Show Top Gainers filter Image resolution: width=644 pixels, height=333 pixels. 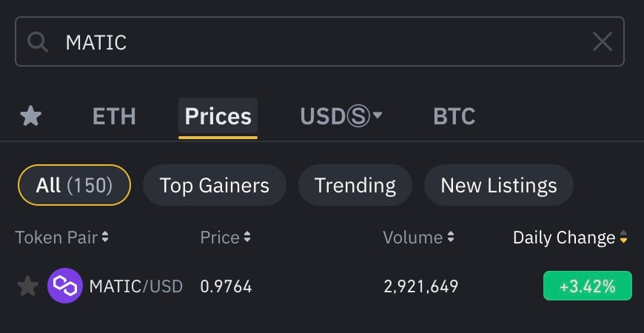click(x=215, y=185)
